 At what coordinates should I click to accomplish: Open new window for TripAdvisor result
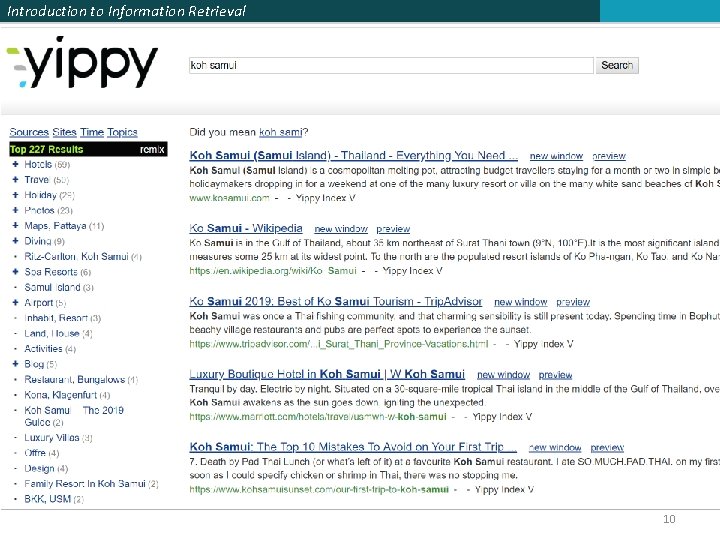[x=521, y=302]
